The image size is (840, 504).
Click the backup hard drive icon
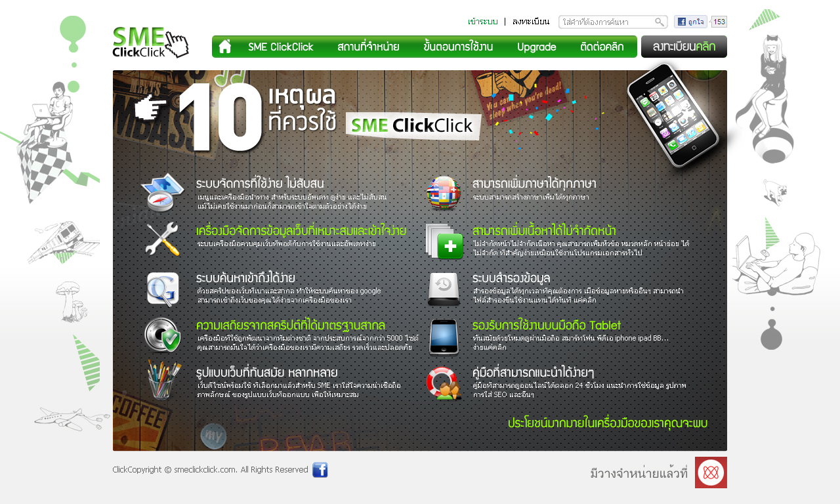coord(444,289)
